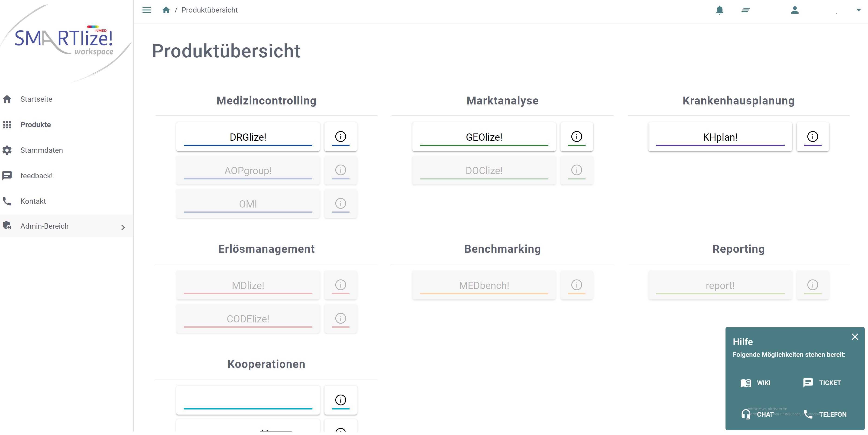The width and height of the screenshot is (868, 435).
Task: Show info for KHplan!
Action: [812, 136]
